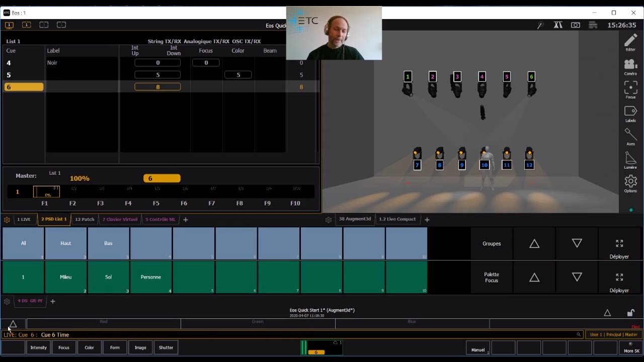Select fader 1 slot above F1
The image size is (644, 362).
coord(46,192)
